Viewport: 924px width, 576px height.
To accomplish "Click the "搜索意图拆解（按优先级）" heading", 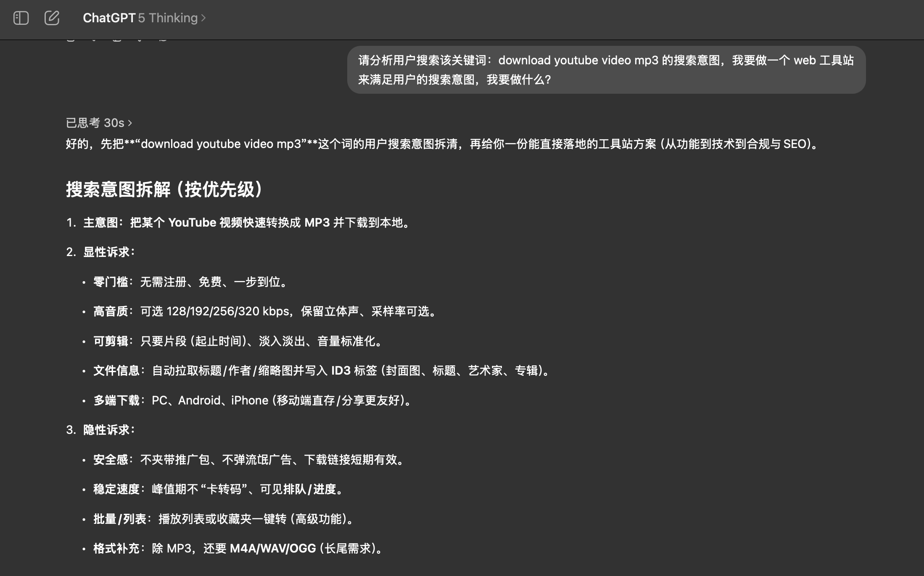I will click(x=164, y=189).
